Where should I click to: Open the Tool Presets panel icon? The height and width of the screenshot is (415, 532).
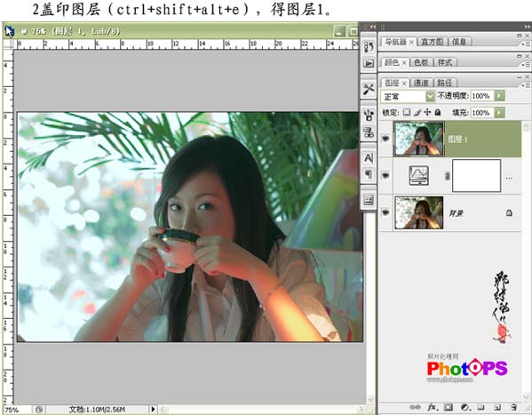[x=369, y=89]
